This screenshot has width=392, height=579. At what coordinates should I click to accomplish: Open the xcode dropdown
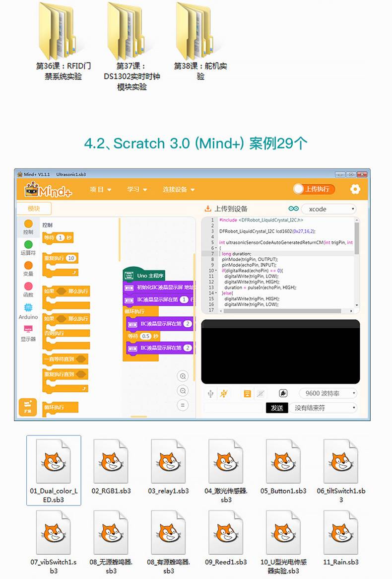[x=328, y=209]
